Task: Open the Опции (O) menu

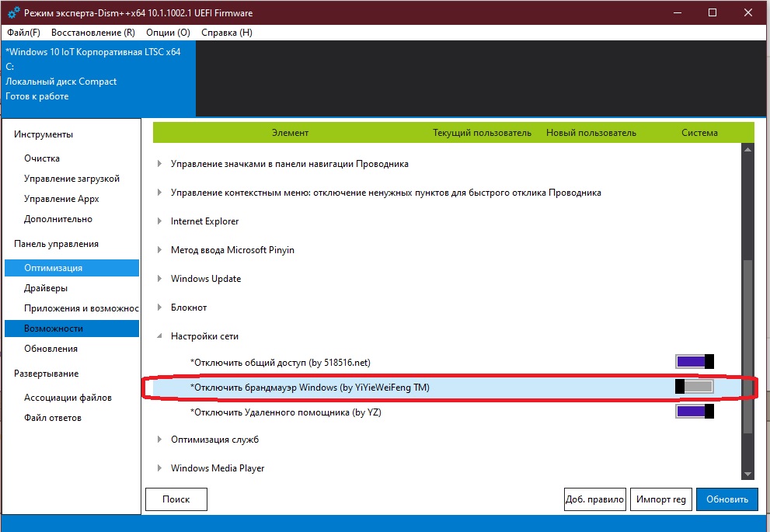Action: [168, 33]
